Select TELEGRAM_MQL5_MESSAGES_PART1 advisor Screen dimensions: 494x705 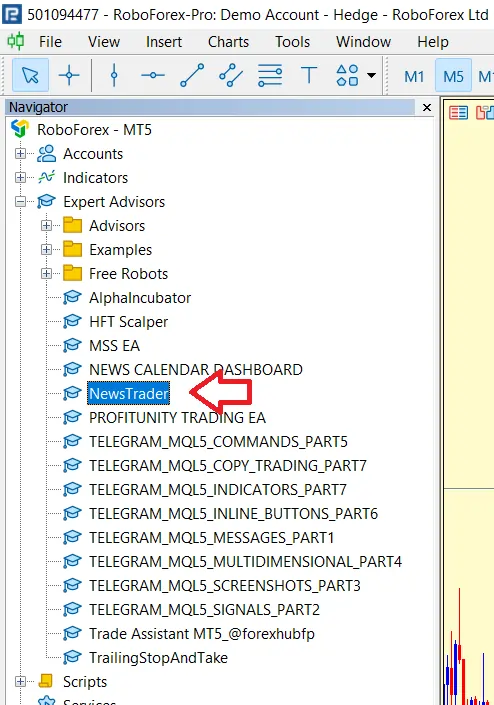(211, 537)
